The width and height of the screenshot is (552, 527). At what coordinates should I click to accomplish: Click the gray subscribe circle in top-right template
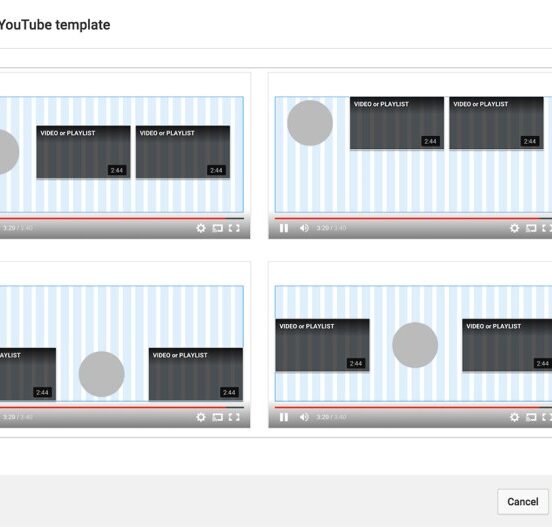point(310,123)
